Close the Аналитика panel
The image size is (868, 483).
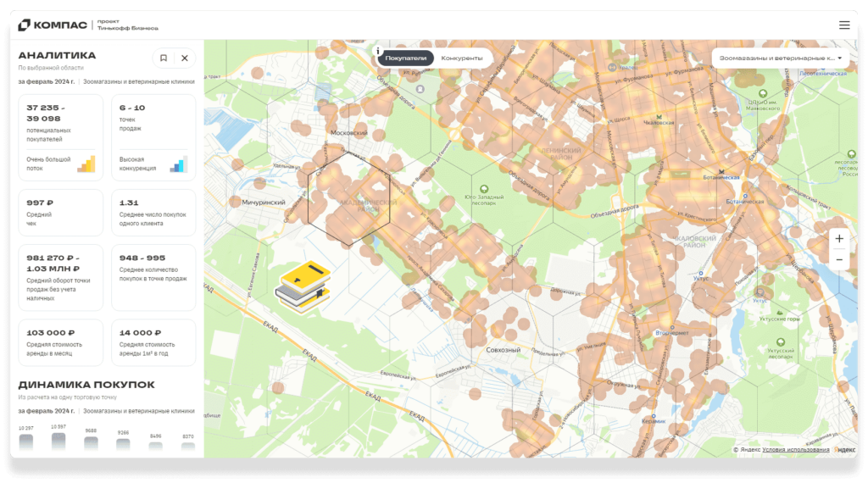[x=184, y=58]
